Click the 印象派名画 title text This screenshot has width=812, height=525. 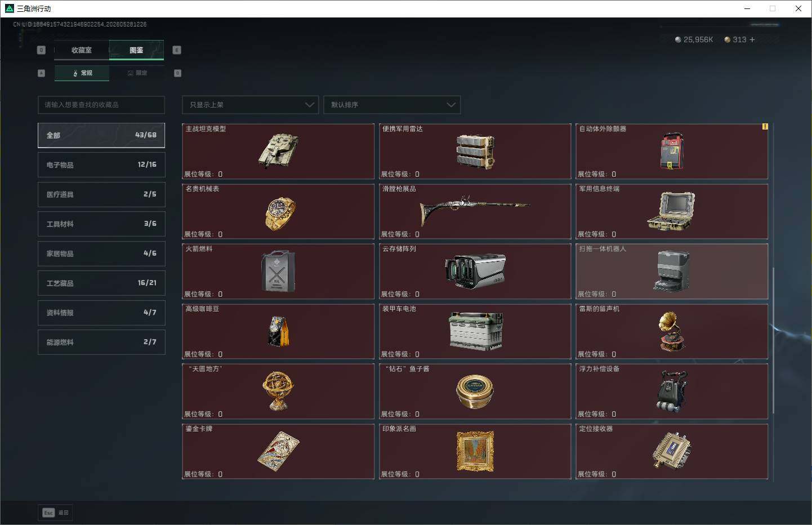point(399,429)
